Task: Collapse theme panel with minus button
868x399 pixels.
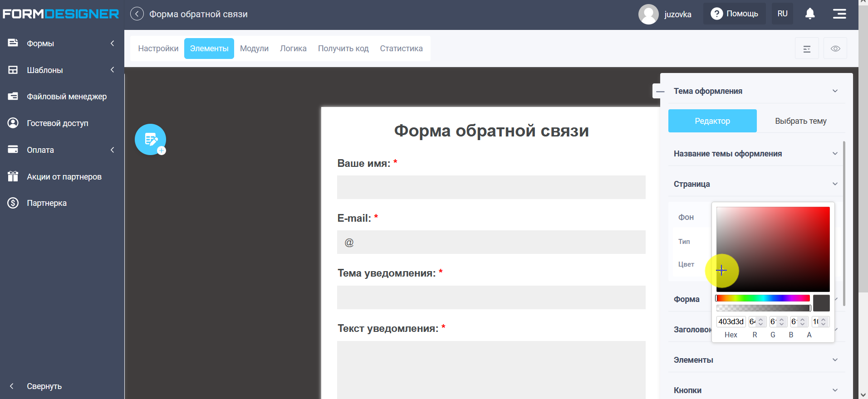Action: (x=660, y=91)
